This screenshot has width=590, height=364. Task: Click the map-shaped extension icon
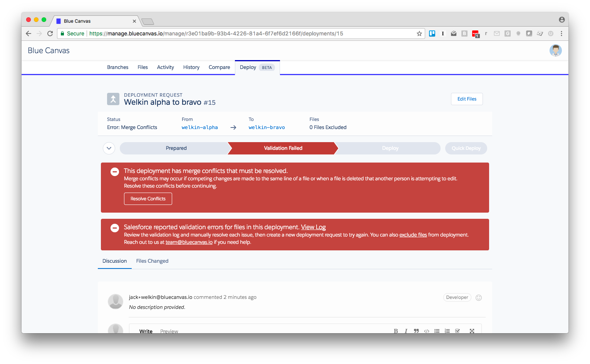(x=540, y=34)
